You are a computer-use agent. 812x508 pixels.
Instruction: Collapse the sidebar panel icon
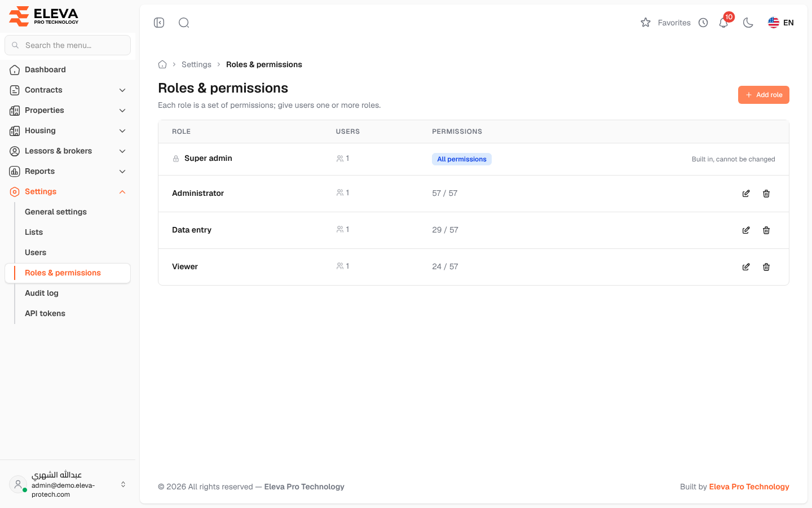(159, 23)
